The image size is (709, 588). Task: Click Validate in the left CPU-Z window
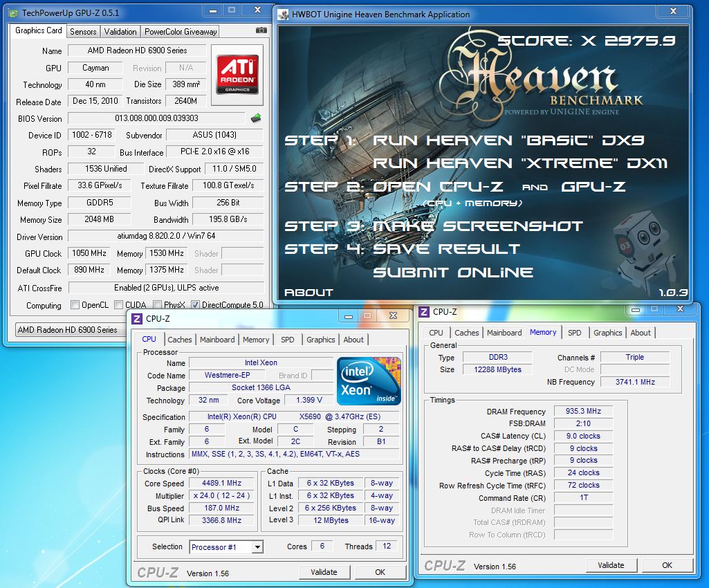point(324,572)
